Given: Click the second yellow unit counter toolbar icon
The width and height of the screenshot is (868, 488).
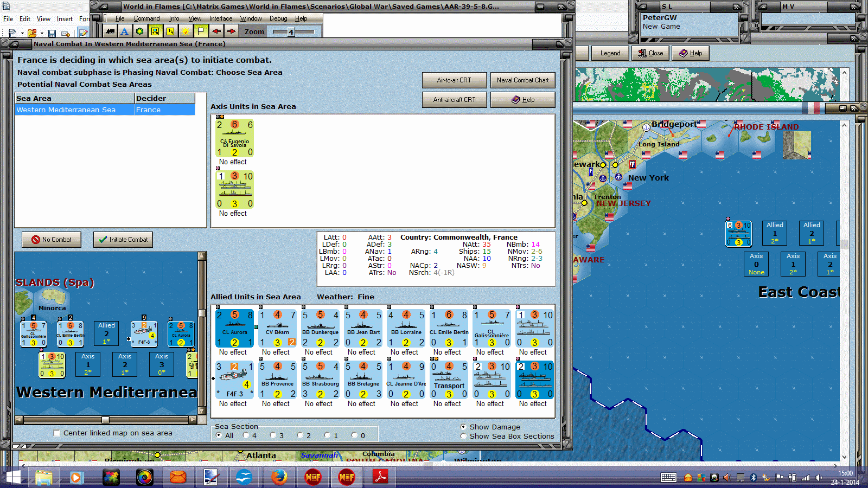Looking at the screenshot, I should pos(170,31).
